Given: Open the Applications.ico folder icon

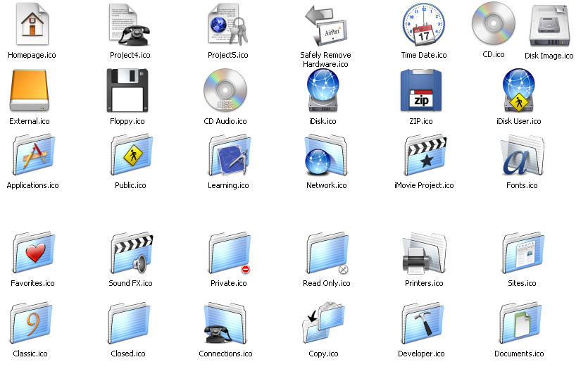Looking at the screenshot, I should point(33,154).
